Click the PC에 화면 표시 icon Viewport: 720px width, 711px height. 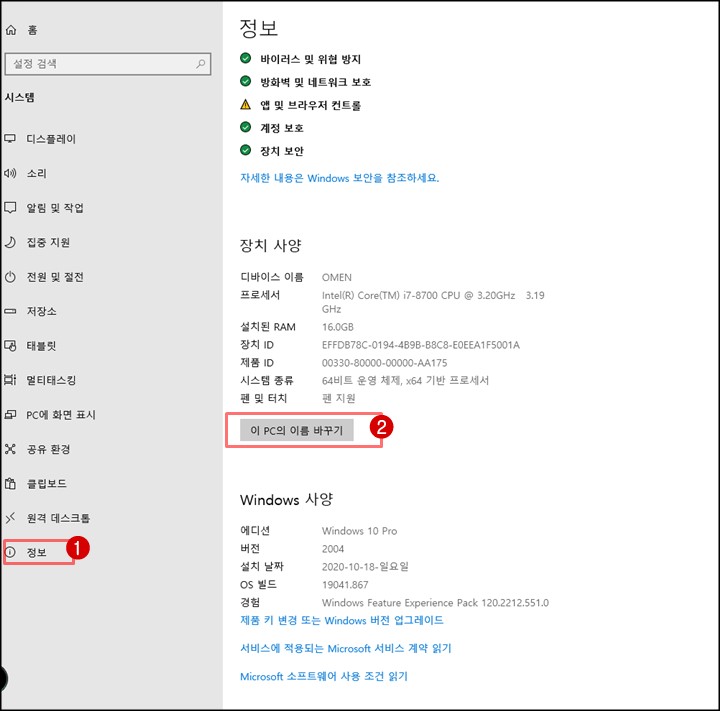10,415
